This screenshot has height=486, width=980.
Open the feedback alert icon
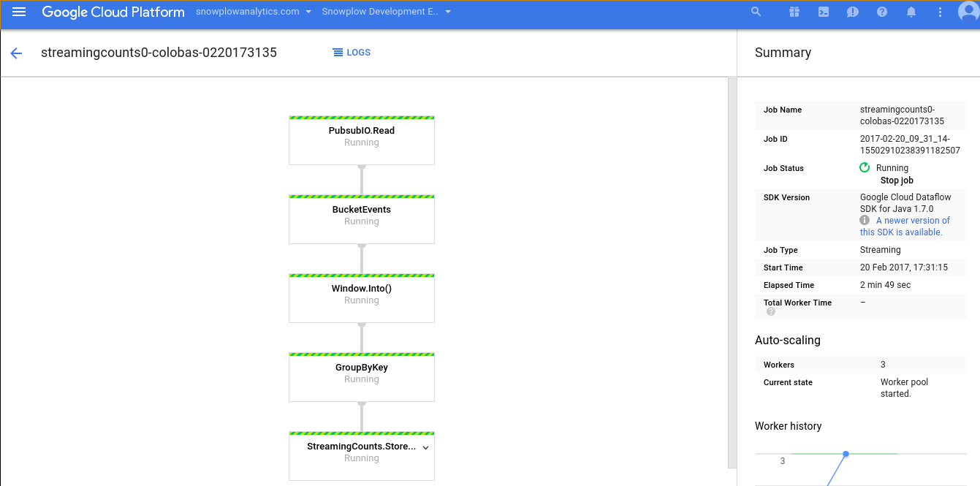click(853, 12)
